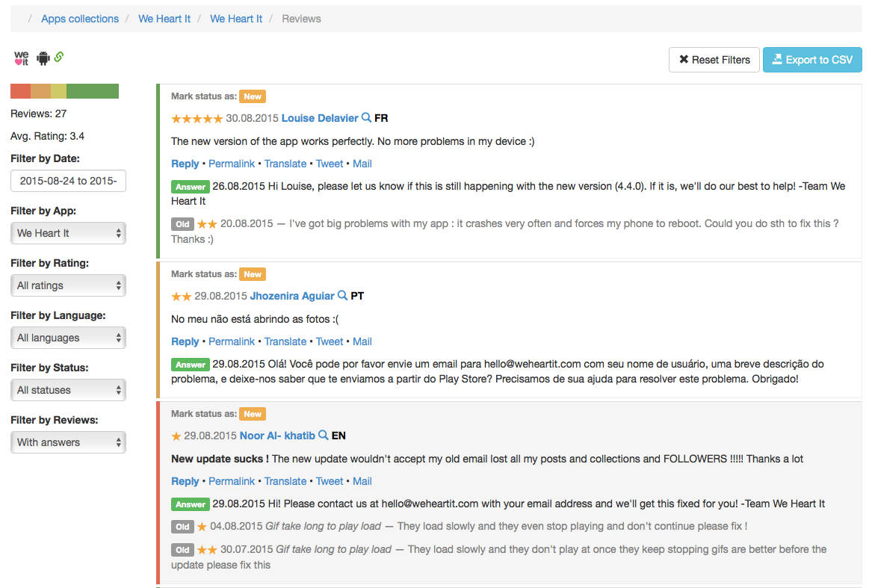Screen dimensions: 872x588
Task: Open the Filter by App dropdown
Action: [69, 233]
